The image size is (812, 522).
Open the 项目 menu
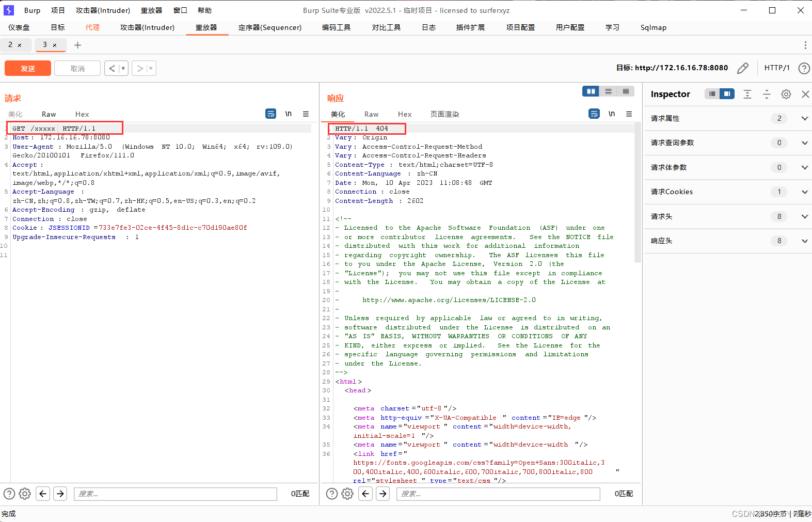tap(58, 10)
